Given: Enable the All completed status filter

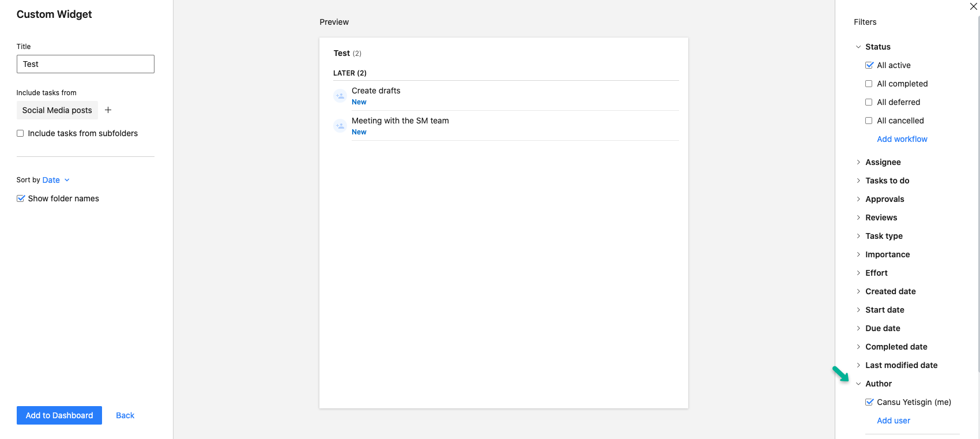Looking at the screenshot, I should coord(869,84).
